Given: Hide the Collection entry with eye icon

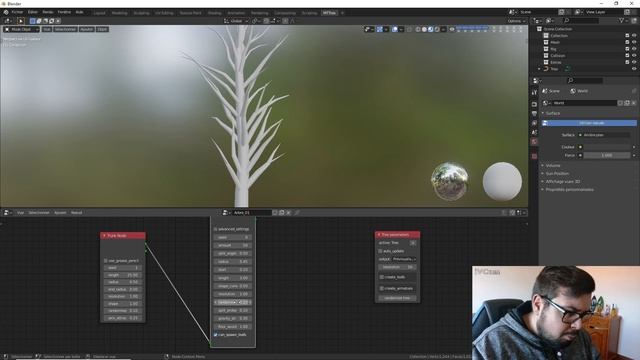Looking at the screenshot, I should (634, 36).
